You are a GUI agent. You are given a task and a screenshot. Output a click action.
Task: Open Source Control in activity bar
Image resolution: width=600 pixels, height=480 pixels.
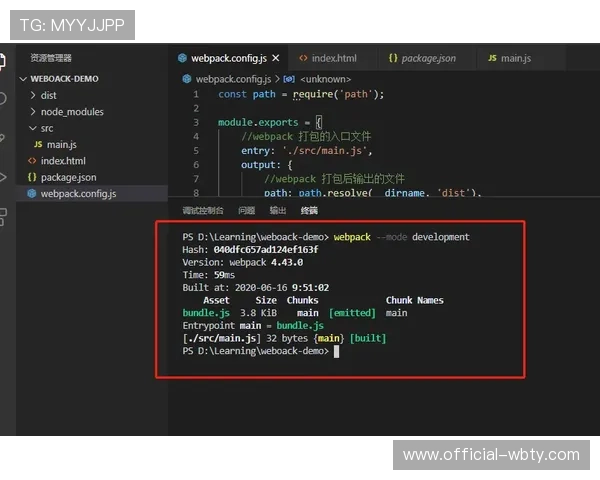pyautogui.click(x=3, y=138)
